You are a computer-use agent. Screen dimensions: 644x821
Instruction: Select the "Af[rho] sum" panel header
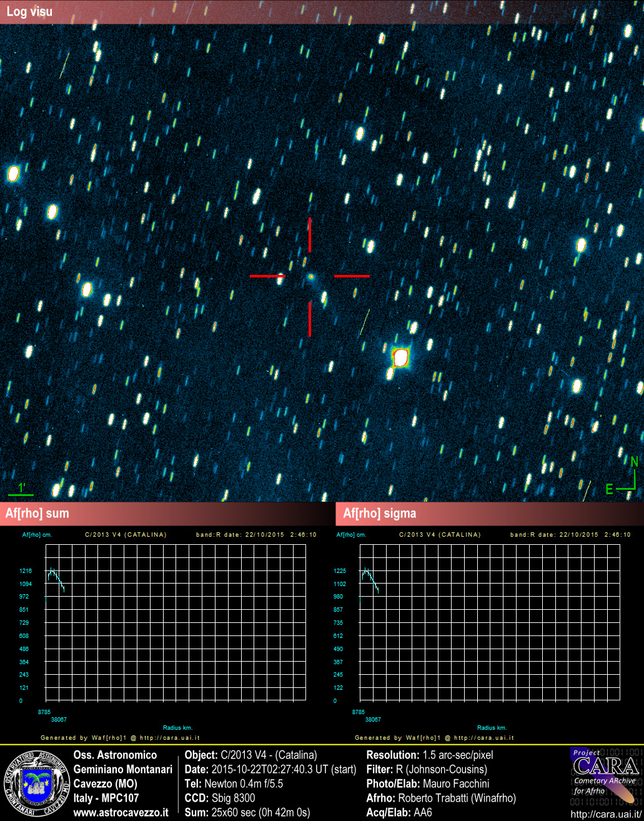(37, 514)
